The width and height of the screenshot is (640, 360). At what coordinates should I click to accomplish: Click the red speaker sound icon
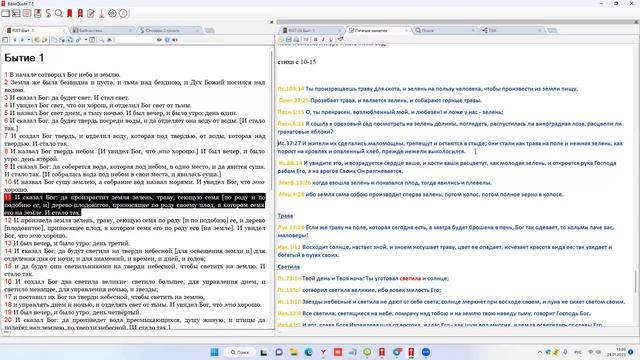[x=175, y=40]
